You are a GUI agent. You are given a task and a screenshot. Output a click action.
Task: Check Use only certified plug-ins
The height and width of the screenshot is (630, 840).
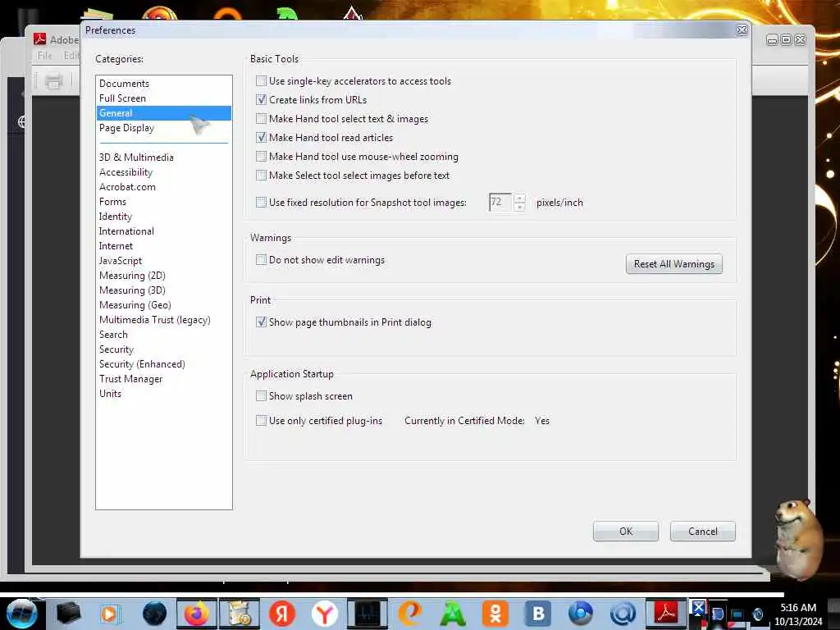(261, 421)
